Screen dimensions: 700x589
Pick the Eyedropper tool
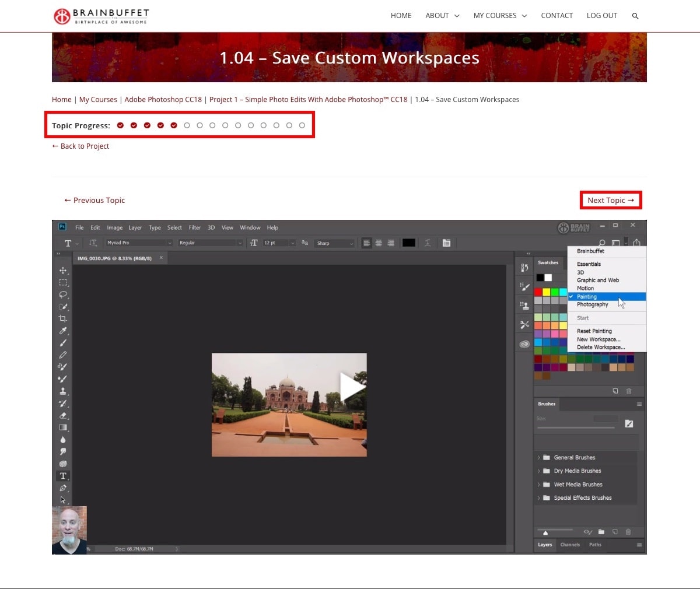[62, 331]
